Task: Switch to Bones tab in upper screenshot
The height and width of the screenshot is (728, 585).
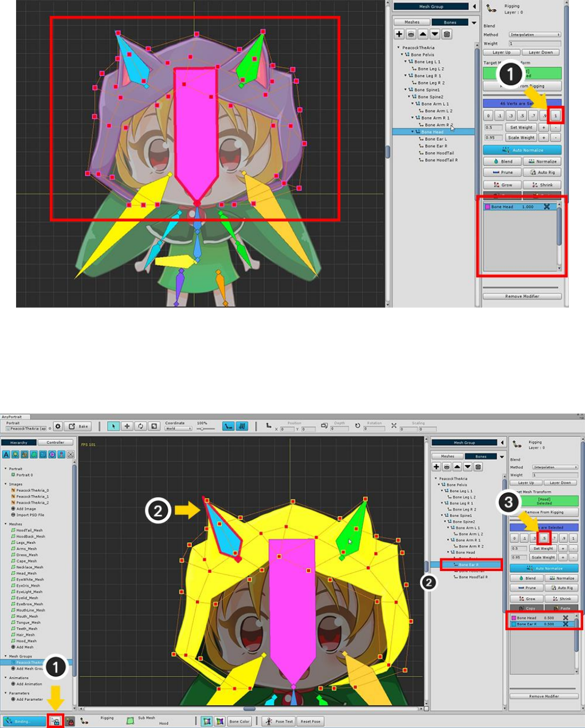Action: point(450,22)
